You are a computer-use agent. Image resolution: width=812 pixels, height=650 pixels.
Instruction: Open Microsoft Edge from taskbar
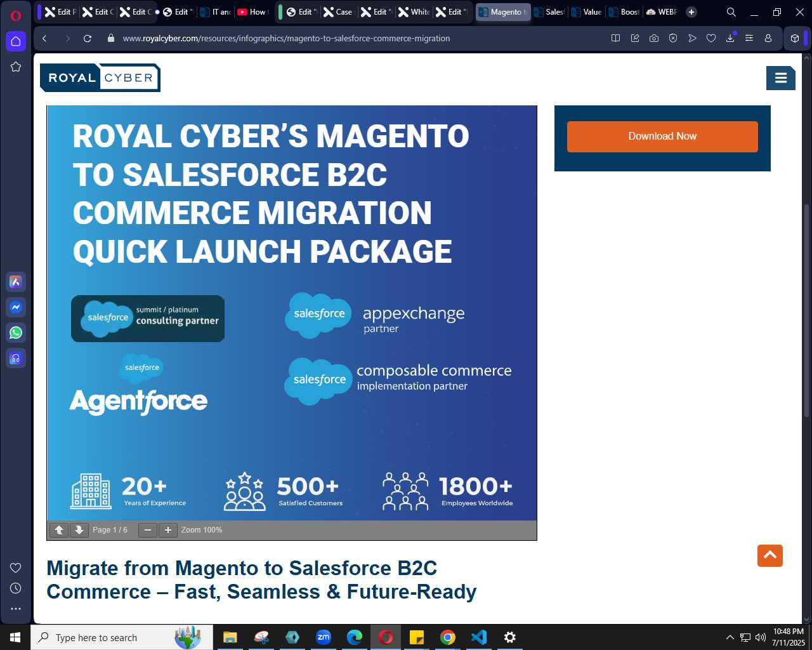pyautogui.click(x=355, y=637)
